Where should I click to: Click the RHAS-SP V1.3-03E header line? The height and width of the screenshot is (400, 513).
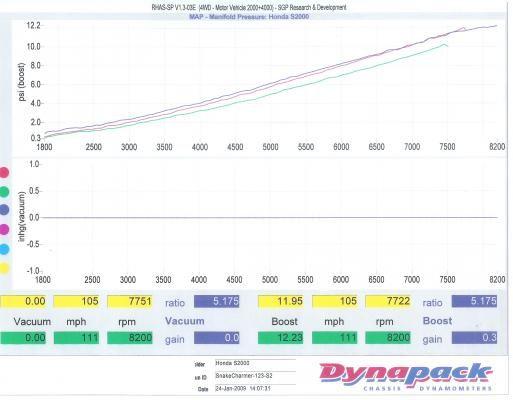[249, 7]
